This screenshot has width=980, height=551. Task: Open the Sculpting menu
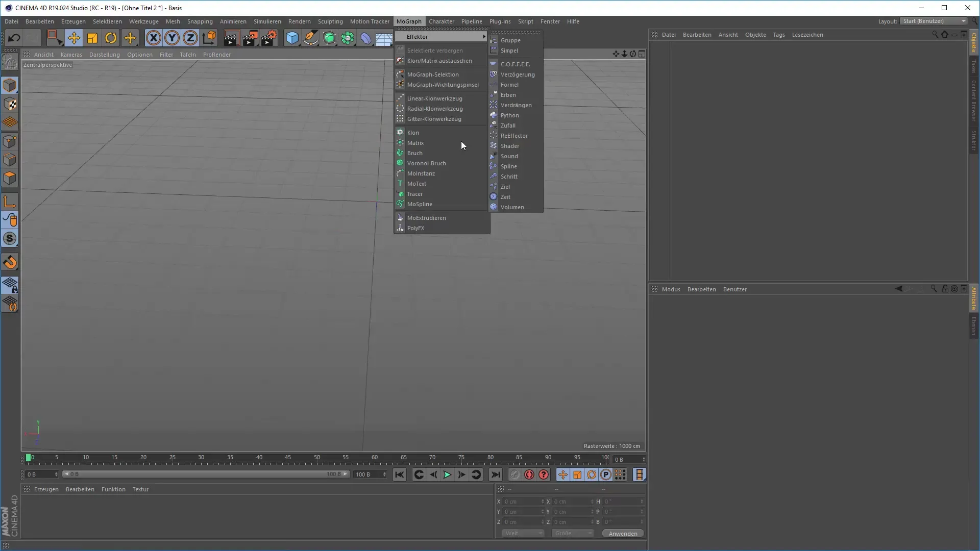330,21
